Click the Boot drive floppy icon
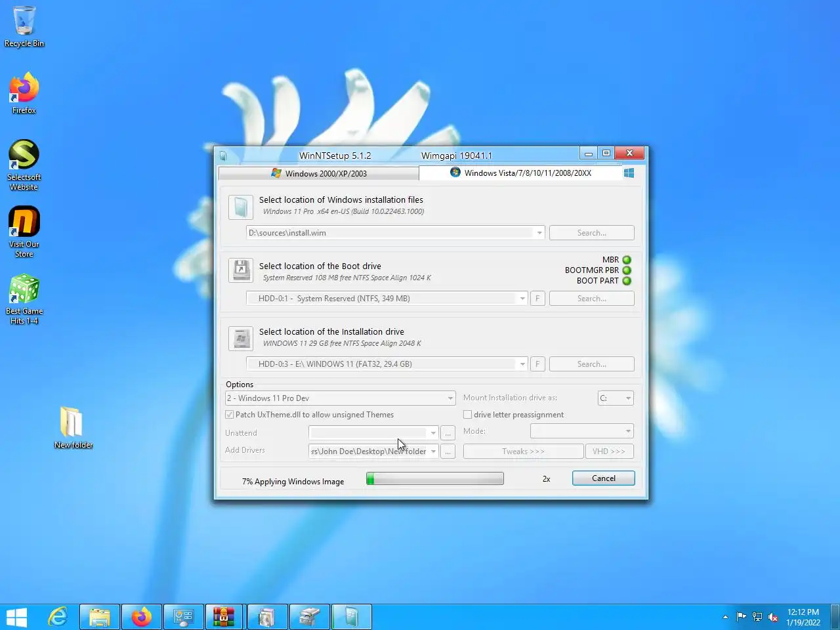The height and width of the screenshot is (630, 840). [x=240, y=270]
